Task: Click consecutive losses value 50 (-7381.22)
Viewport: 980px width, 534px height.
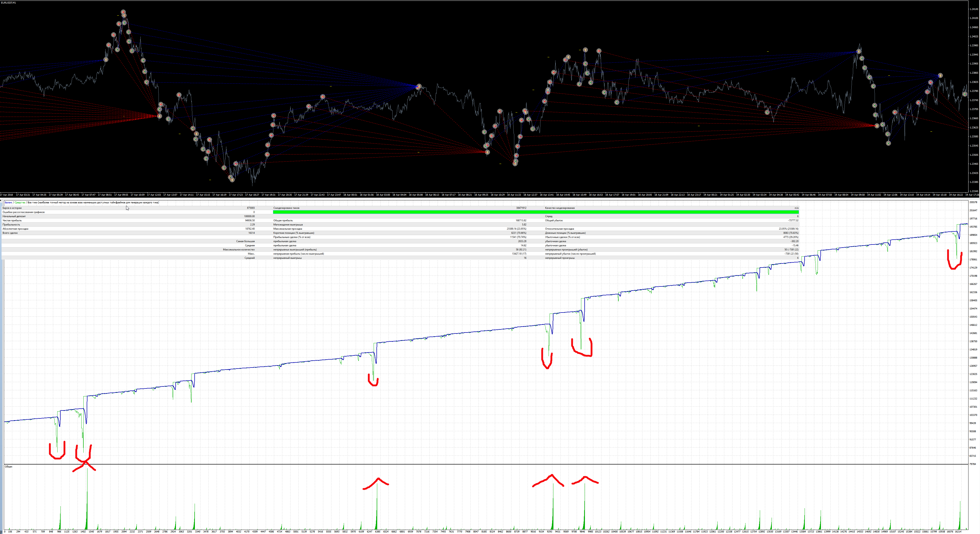Action: [x=791, y=250]
